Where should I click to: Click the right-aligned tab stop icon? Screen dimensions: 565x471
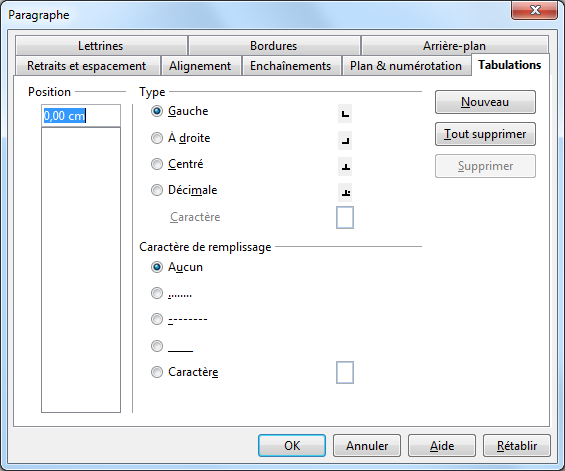pyautogui.click(x=345, y=141)
